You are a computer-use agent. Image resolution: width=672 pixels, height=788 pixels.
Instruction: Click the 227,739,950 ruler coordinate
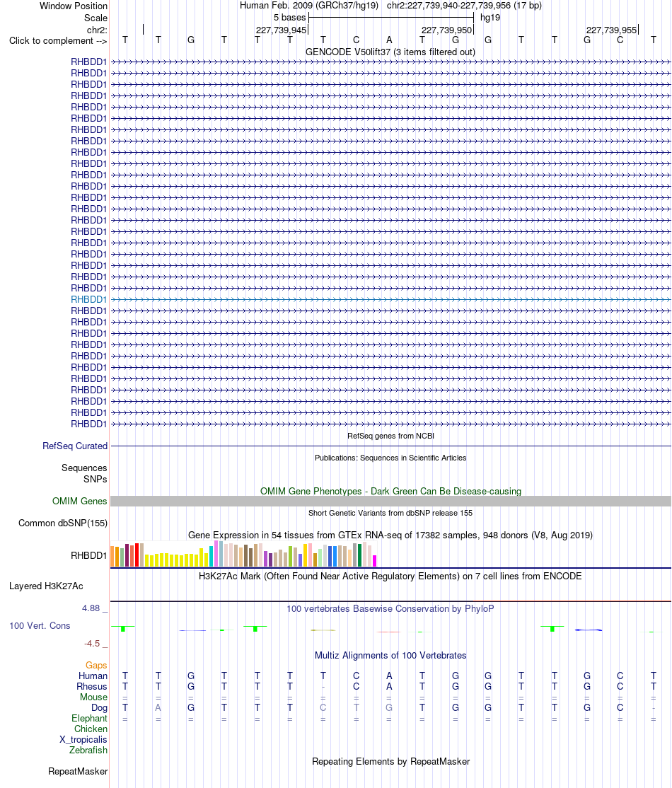(446, 30)
